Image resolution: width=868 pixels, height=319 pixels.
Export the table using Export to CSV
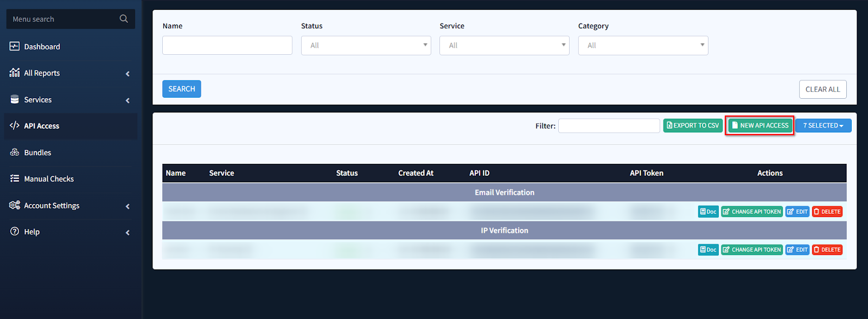coord(693,125)
